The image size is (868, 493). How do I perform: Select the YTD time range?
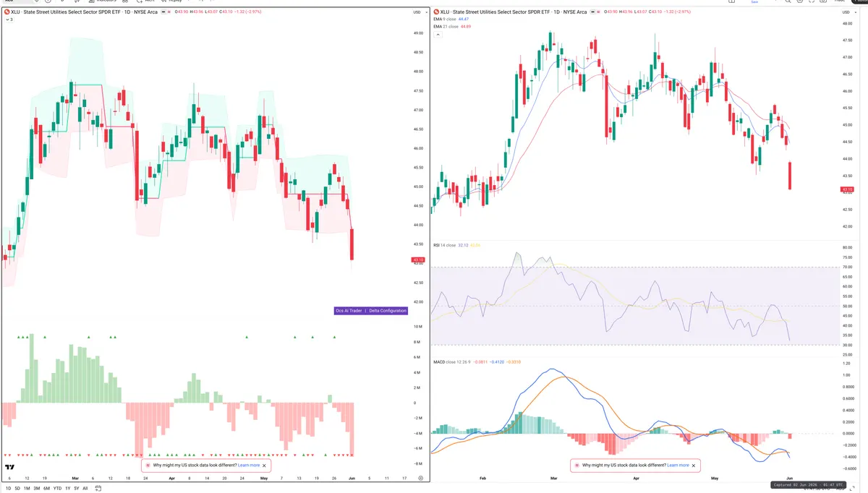(57, 488)
